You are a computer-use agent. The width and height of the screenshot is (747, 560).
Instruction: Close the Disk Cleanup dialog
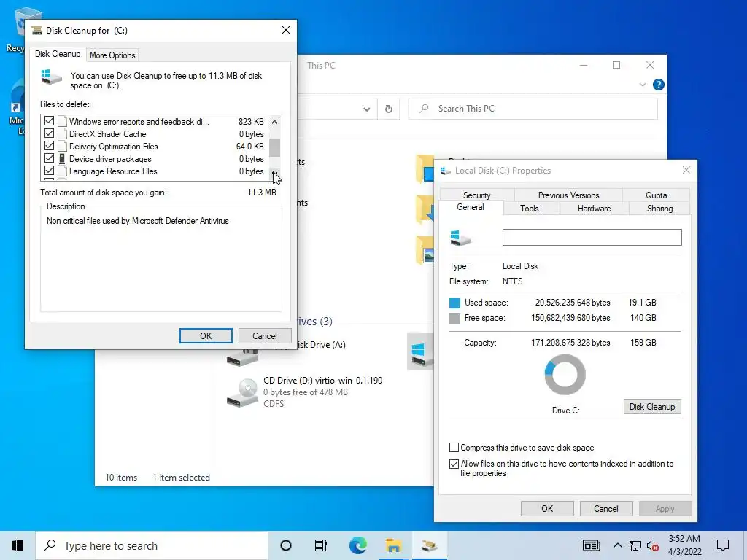point(286,30)
